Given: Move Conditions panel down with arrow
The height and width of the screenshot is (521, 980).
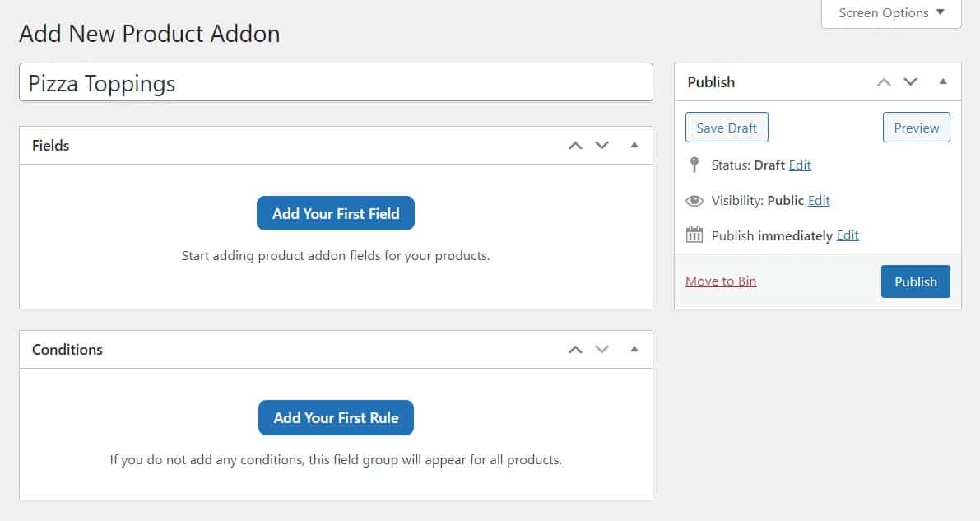Looking at the screenshot, I should pyautogui.click(x=602, y=350).
